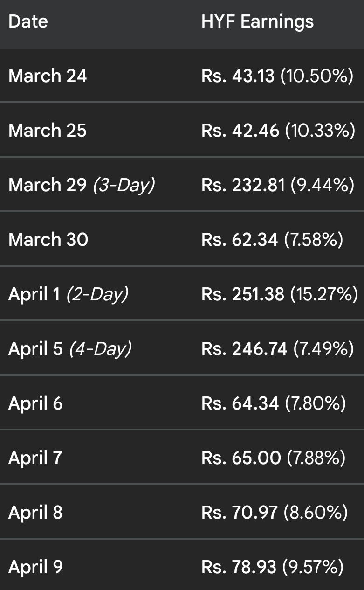Image resolution: width=364 pixels, height=590 pixels.
Task: Select the April 5 (4-Day) row label
Action: point(70,348)
